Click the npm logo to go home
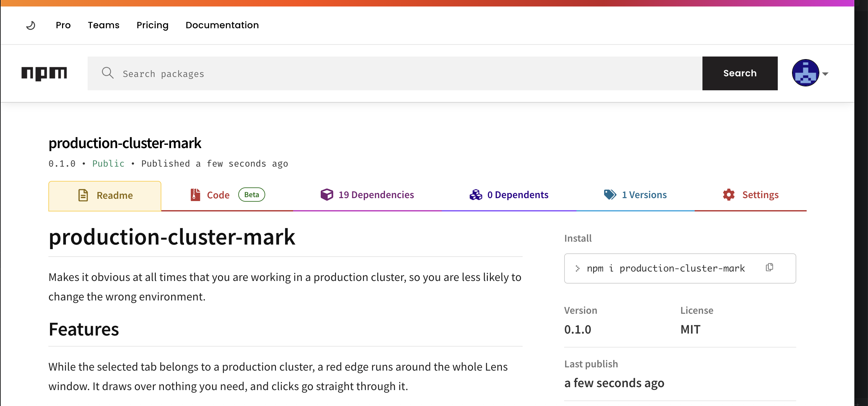 pos(44,73)
